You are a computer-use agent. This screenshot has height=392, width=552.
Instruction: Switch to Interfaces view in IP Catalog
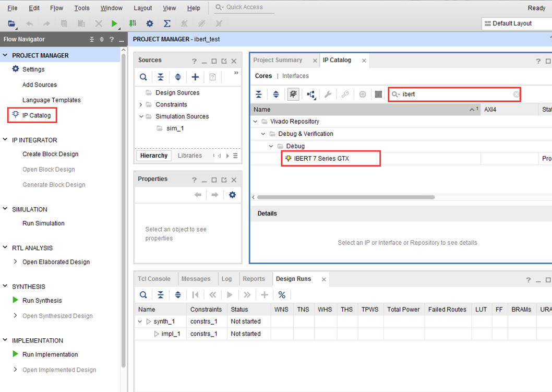(x=295, y=76)
